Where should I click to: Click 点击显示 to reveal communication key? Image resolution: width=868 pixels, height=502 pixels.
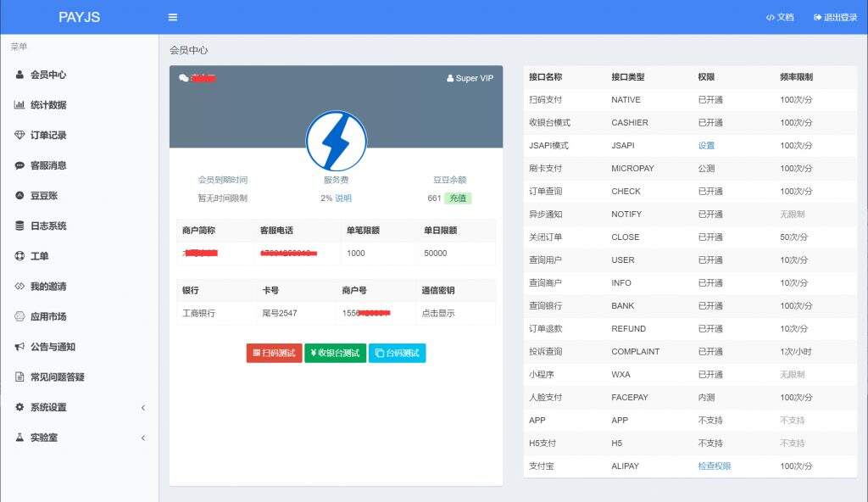438,313
